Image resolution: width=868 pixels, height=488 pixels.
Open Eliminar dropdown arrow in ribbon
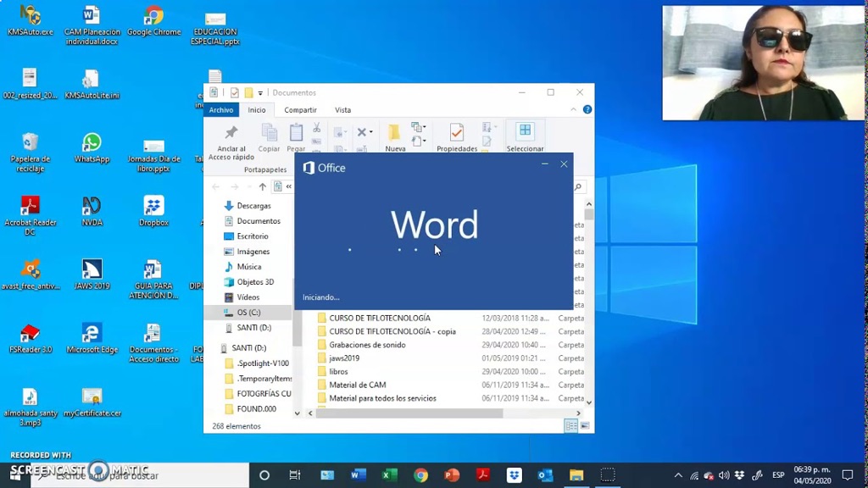pos(371,132)
